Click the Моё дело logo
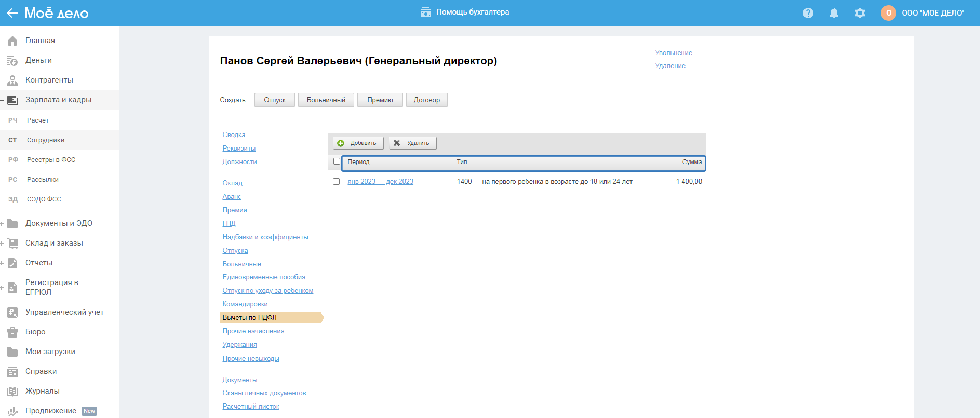980x418 pixels. 57,13
